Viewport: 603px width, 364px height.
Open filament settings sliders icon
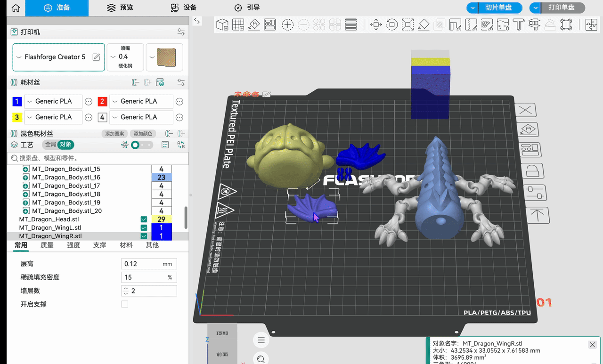[181, 82]
